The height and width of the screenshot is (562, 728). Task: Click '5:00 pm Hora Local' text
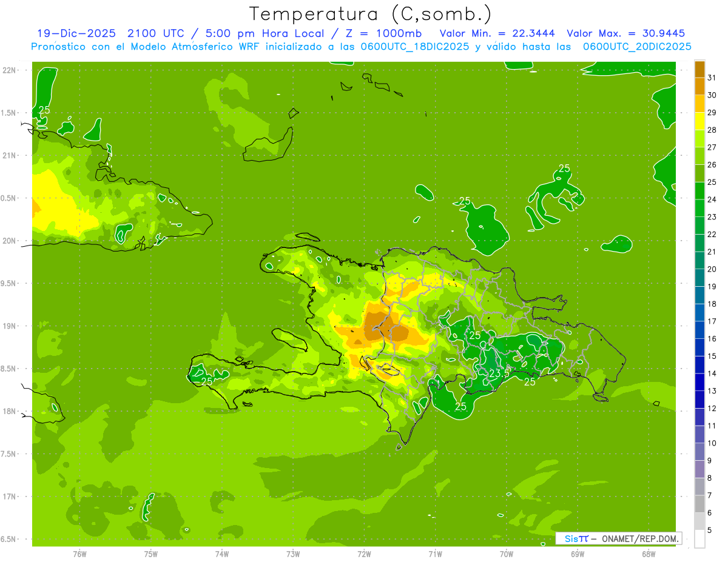click(263, 33)
